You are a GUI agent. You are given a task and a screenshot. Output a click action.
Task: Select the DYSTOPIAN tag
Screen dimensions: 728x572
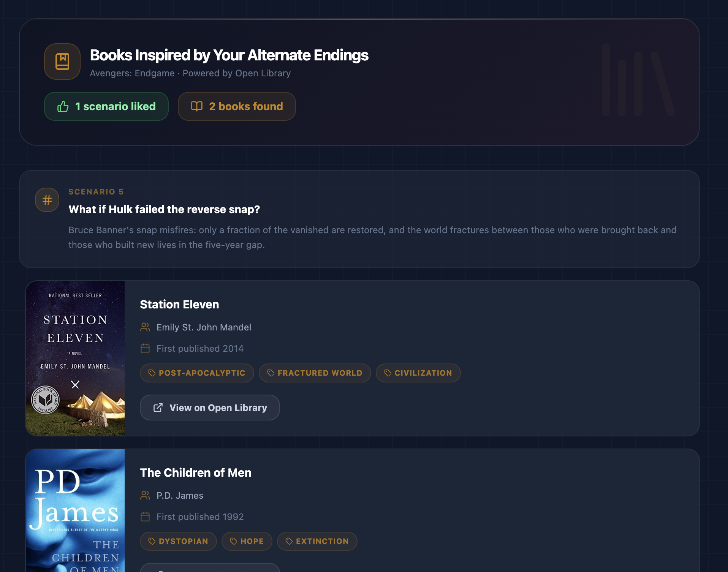point(178,541)
